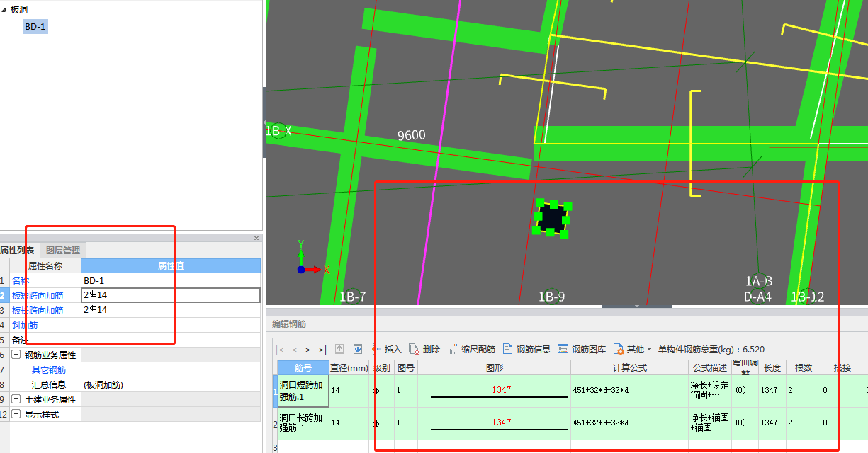The image size is (868, 453).
Task: Expand 土建业务属性 group
Action: pos(16,399)
